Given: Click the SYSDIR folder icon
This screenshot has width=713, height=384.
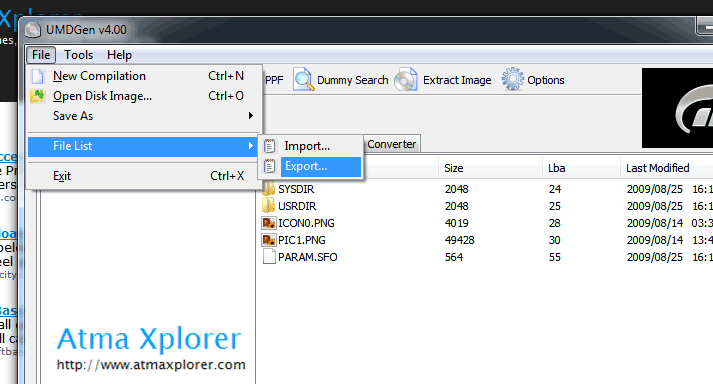Looking at the screenshot, I should (269, 188).
